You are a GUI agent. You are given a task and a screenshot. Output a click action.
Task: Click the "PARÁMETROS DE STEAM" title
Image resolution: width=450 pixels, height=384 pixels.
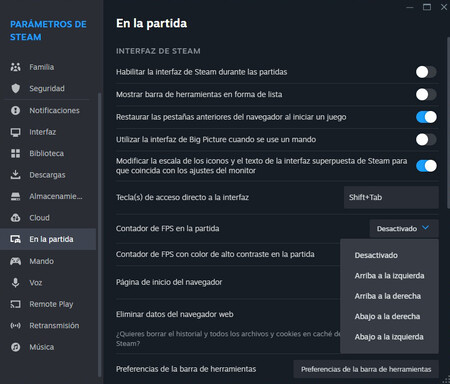(48, 30)
